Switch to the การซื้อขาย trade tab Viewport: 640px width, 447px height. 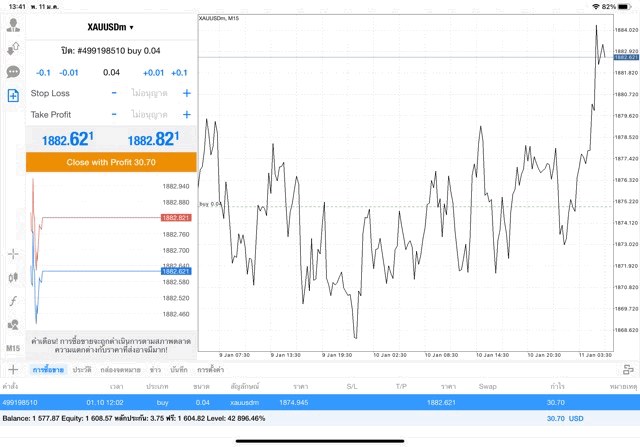(x=48, y=370)
